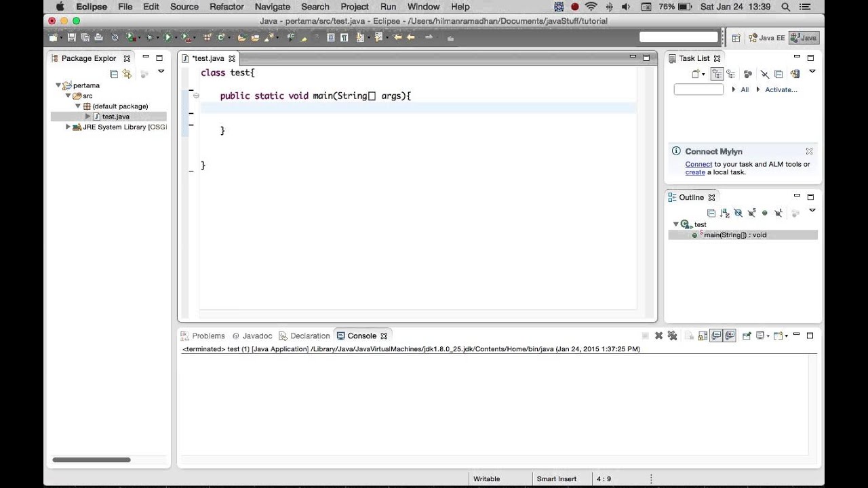868x488 pixels.
Task: Collapse the pertama project tree node
Action: [58, 85]
